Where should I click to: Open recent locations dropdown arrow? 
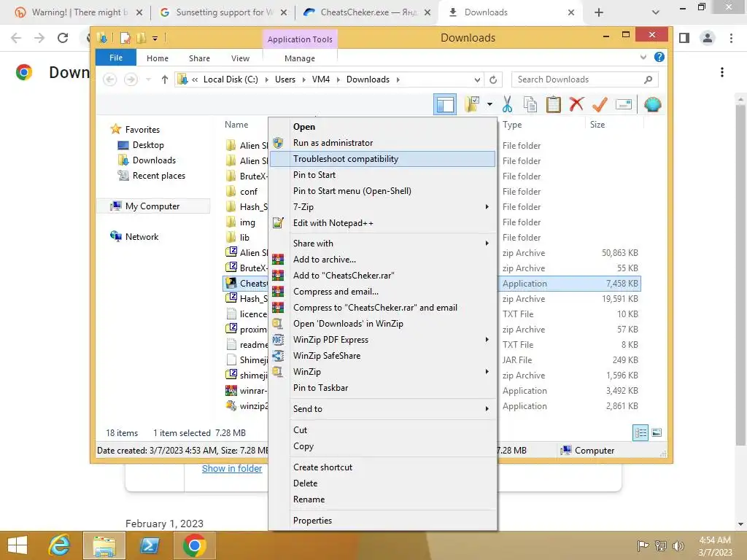click(148, 79)
